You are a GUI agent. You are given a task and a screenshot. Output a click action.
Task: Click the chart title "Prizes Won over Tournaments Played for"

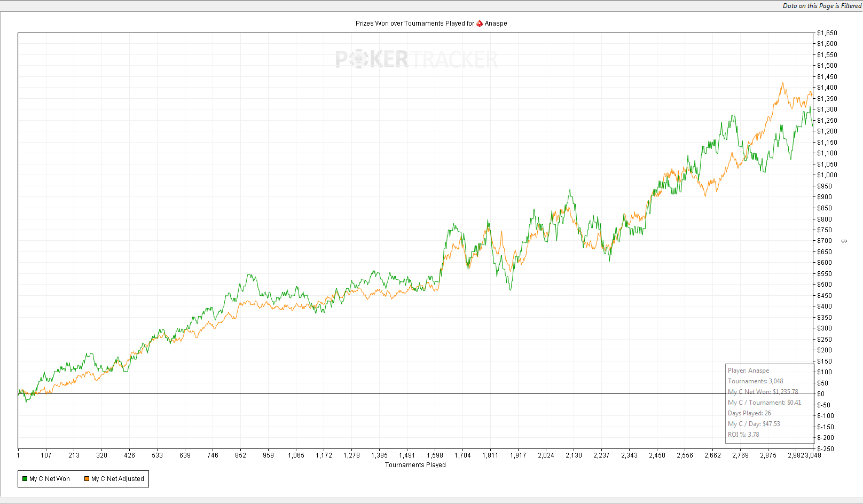[415, 23]
